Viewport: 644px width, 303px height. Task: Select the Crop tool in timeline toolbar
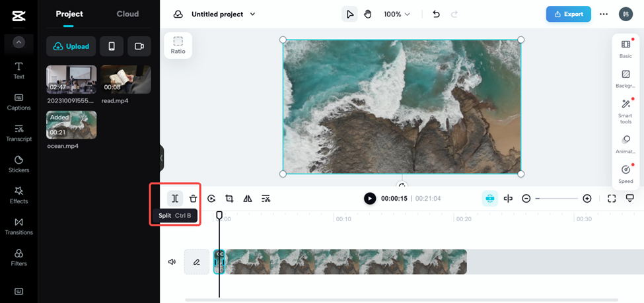coord(229,199)
